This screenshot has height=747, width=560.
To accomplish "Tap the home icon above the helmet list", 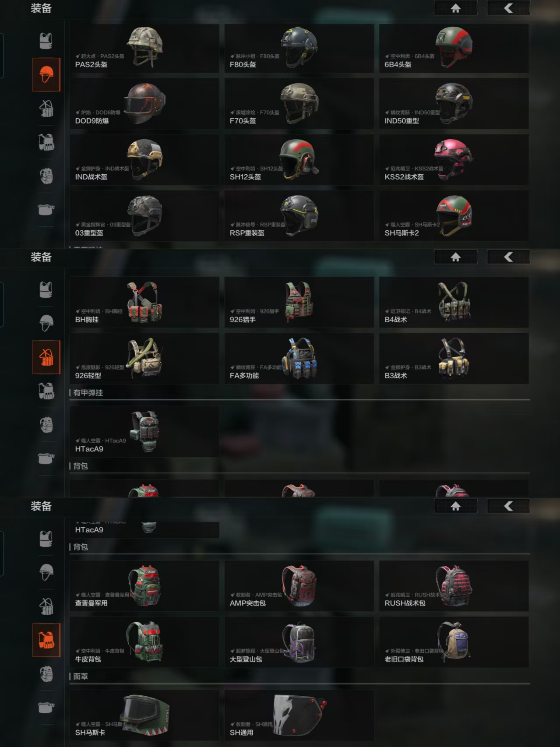I will click(455, 8).
